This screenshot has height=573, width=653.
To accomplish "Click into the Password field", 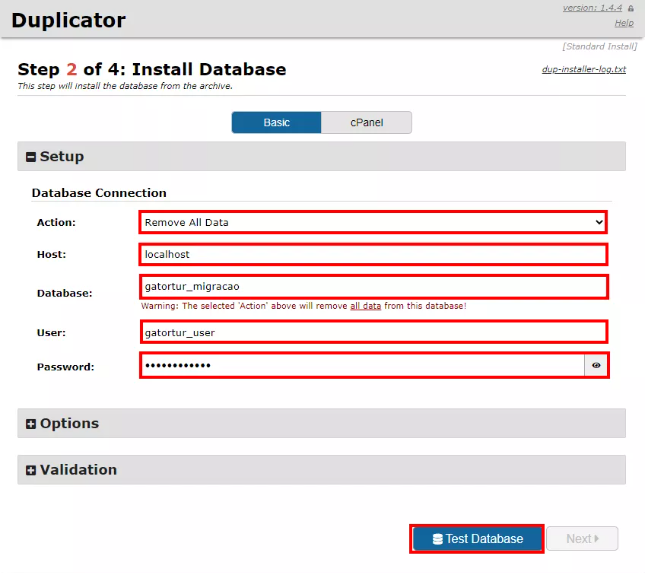I will pos(361,366).
